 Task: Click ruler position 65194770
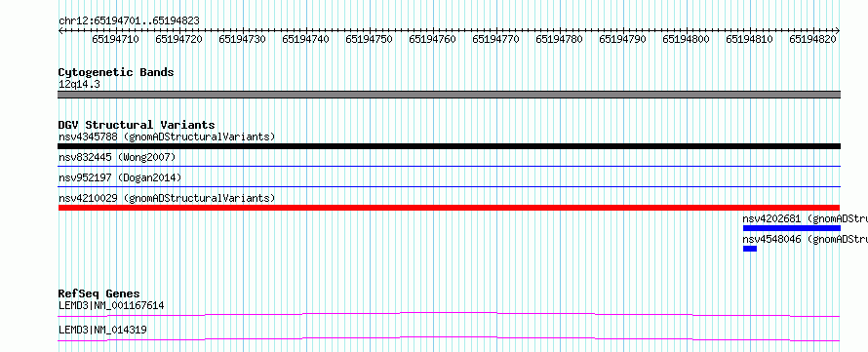(496, 39)
